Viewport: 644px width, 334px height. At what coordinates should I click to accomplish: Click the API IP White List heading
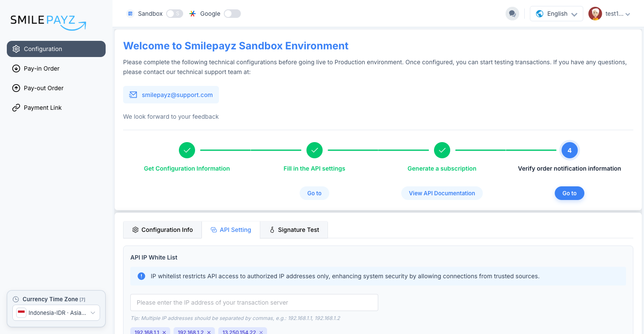[x=154, y=257]
